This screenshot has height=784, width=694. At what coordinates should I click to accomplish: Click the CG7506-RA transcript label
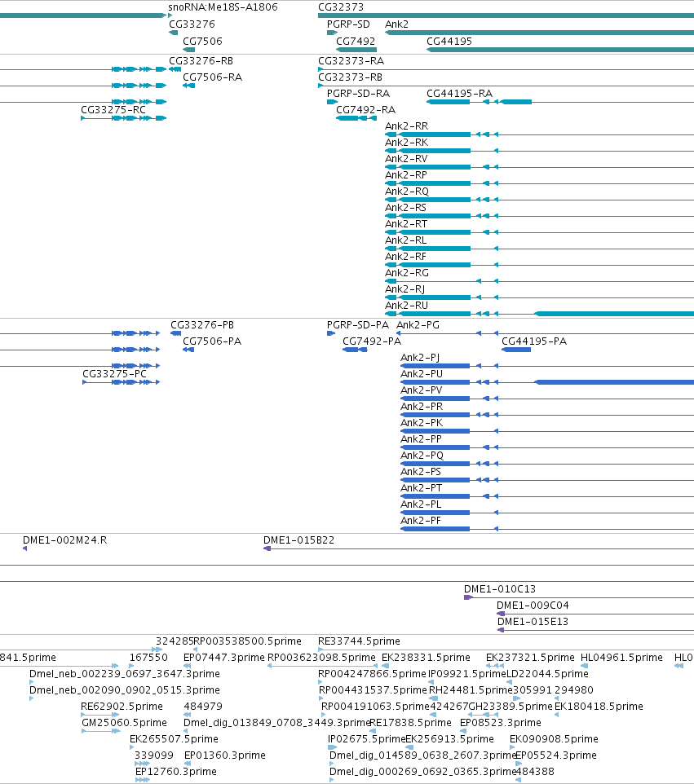pos(213,77)
